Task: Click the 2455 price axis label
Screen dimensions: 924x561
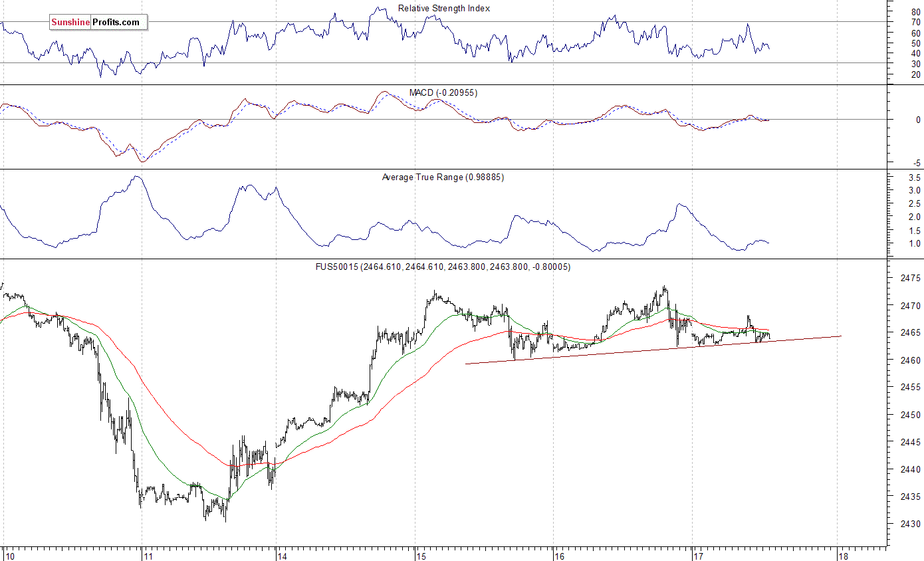Action: tap(911, 388)
